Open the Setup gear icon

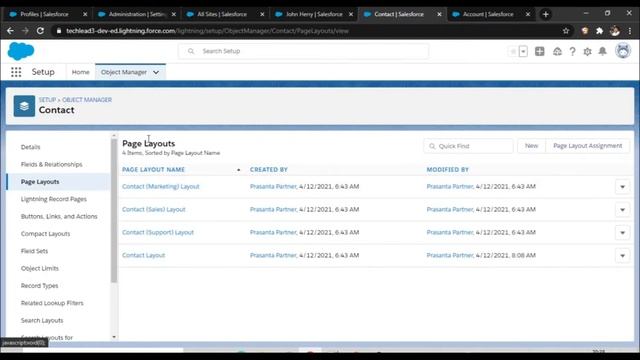587,51
